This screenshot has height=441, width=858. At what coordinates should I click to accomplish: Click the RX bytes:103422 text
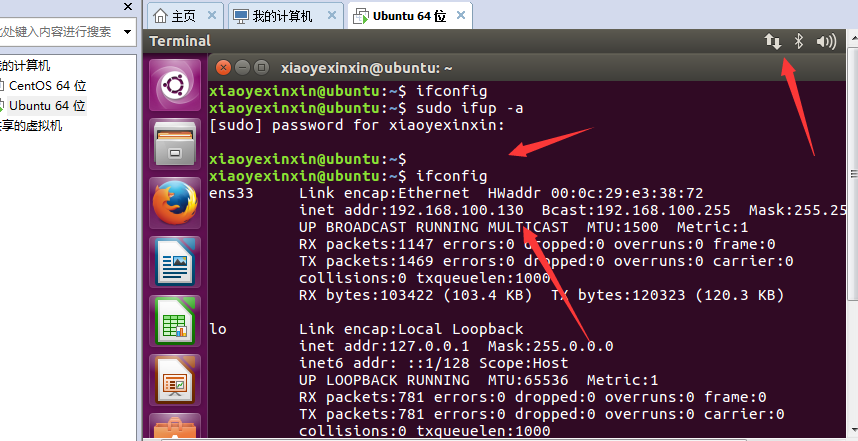366,295
